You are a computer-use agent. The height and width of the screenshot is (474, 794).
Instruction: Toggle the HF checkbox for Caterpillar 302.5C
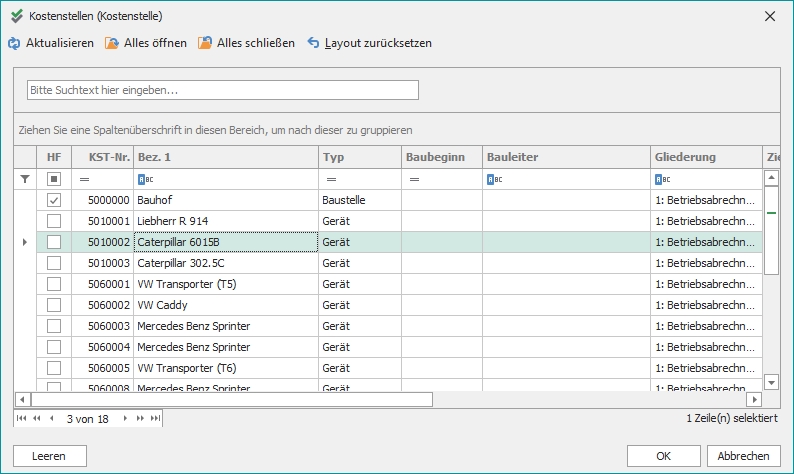point(54,262)
